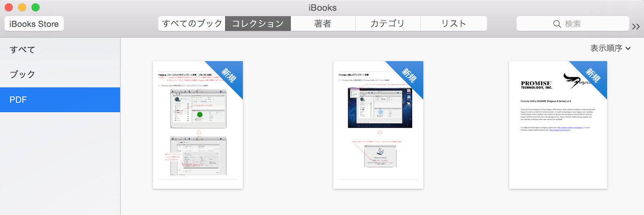Screen dimensions: 644x215
Task: Open the Promise Utility update PDF thumbnail
Action: [378, 125]
